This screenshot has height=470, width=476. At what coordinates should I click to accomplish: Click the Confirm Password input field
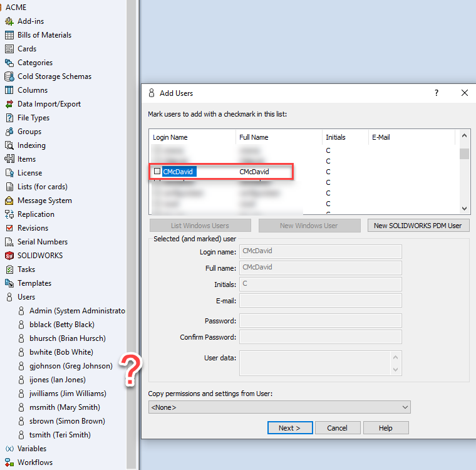coord(321,337)
